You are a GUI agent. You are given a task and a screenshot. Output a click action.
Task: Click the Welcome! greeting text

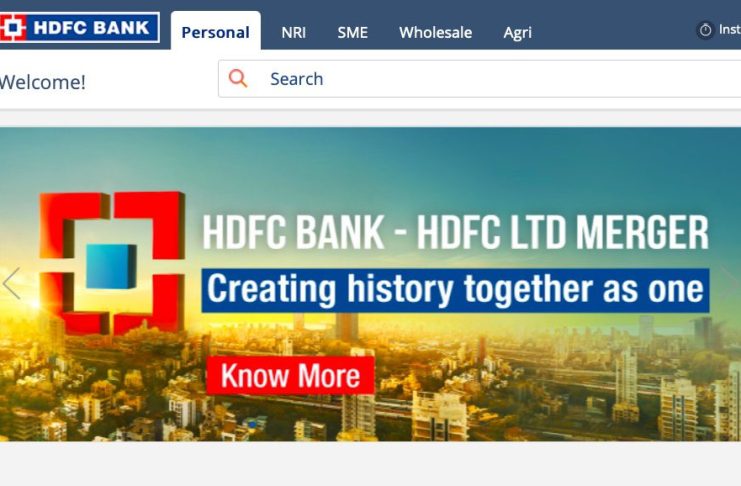pyautogui.click(x=43, y=82)
